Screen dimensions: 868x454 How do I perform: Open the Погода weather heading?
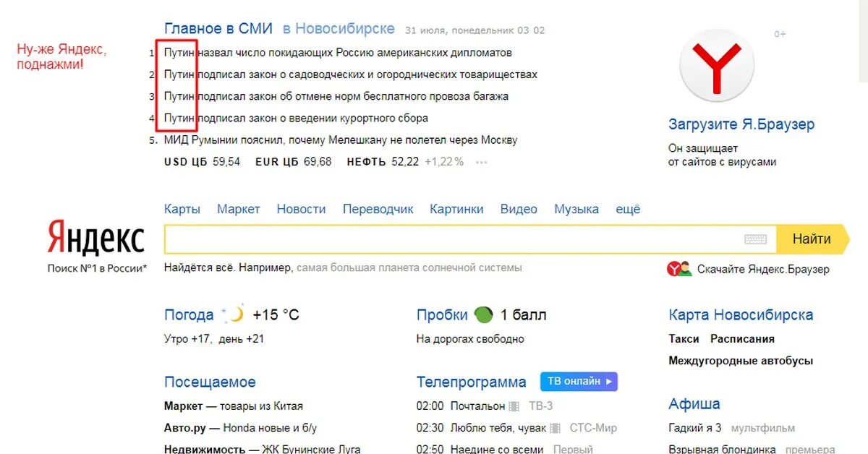189,315
